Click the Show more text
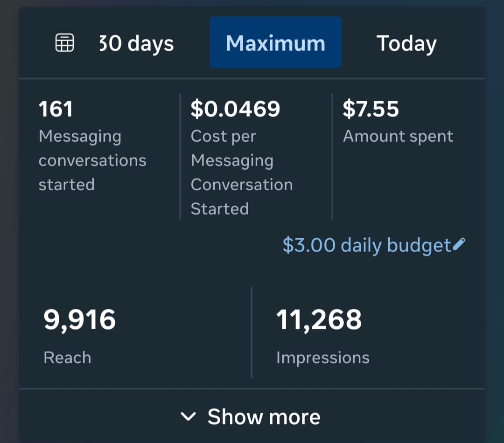This screenshot has height=443, width=504. coord(264,416)
